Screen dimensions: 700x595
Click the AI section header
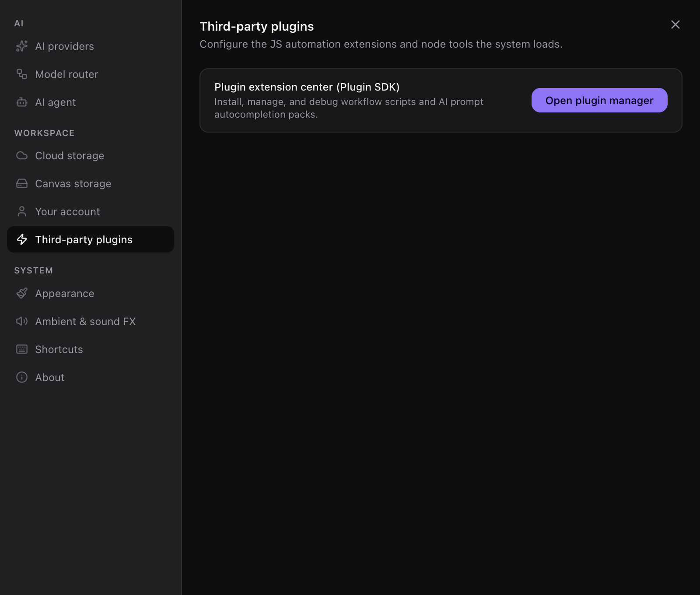(19, 23)
